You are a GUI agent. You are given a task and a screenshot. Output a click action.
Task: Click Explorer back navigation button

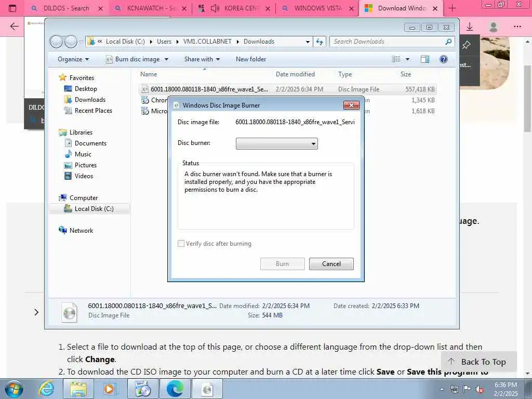click(x=56, y=42)
